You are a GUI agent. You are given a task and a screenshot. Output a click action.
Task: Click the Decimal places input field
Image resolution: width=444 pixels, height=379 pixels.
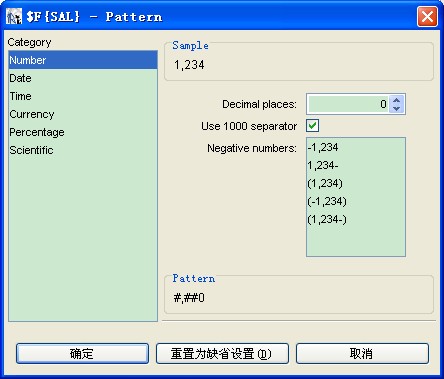pos(348,104)
